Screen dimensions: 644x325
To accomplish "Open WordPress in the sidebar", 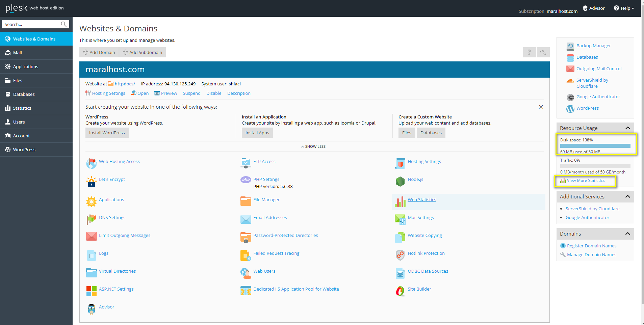I will pyautogui.click(x=36, y=150).
